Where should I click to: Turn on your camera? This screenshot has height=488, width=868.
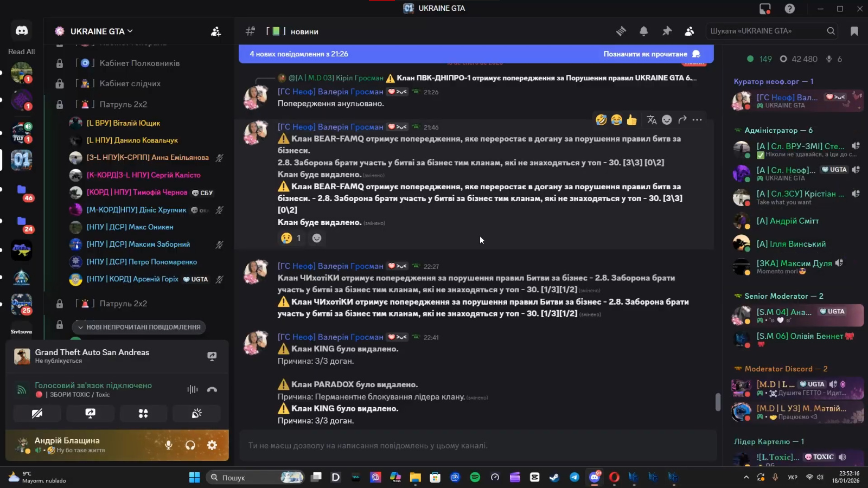pyautogui.click(x=37, y=414)
